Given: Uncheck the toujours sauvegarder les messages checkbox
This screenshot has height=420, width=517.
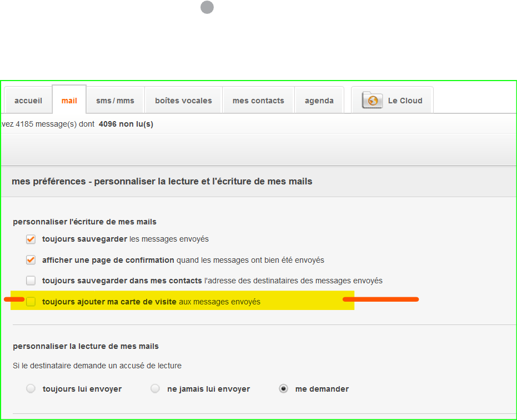Looking at the screenshot, I should (x=31, y=239).
